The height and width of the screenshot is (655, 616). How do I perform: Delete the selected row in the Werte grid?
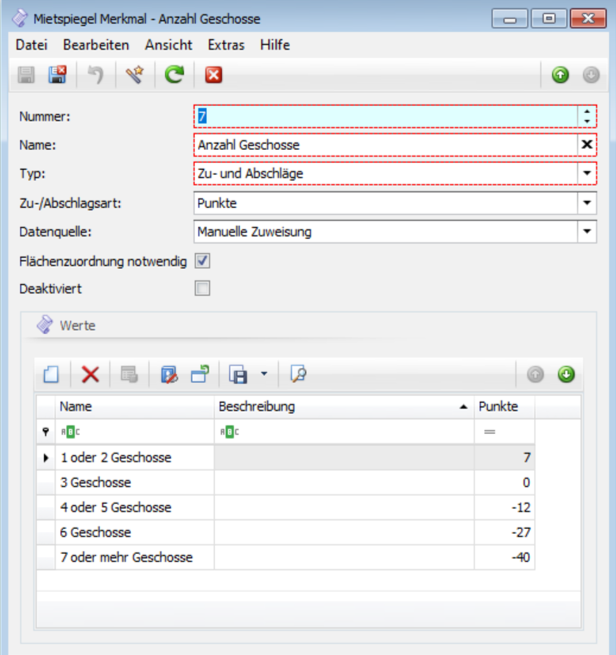pos(90,374)
